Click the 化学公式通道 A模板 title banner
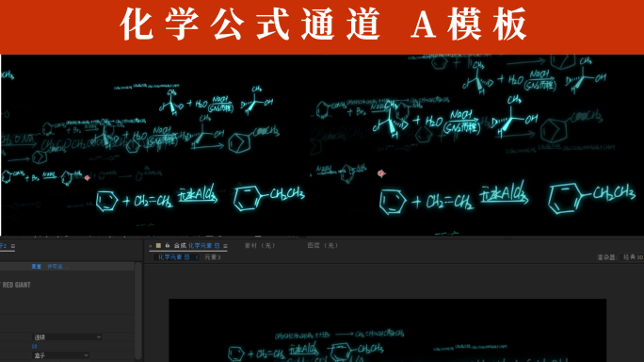 322,26
